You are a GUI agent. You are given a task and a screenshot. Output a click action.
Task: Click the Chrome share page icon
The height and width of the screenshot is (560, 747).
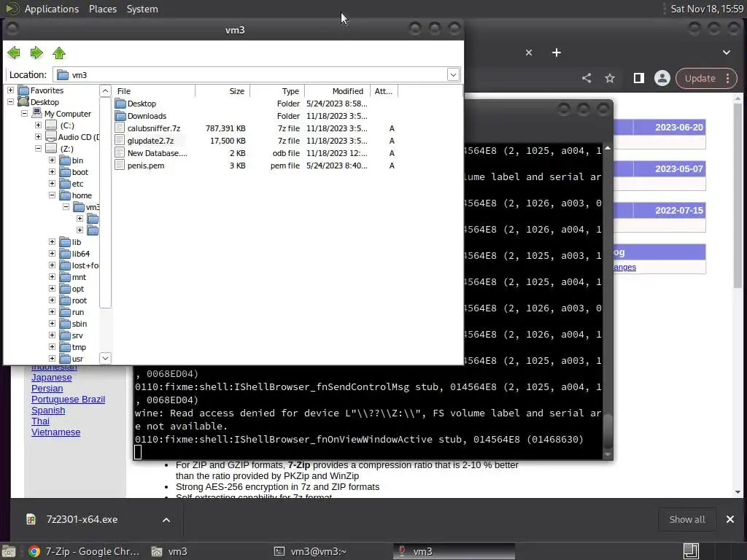pyautogui.click(x=587, y=78)
